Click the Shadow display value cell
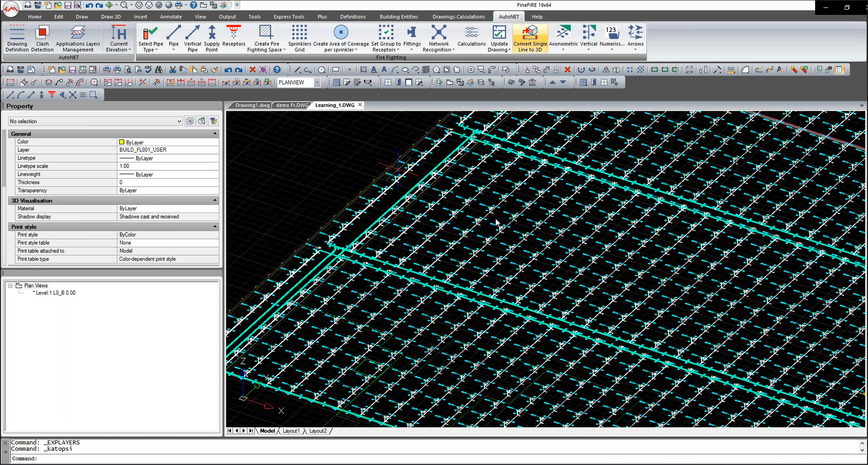The height and width of the screenshot is (465, 868). coord(168,217)
